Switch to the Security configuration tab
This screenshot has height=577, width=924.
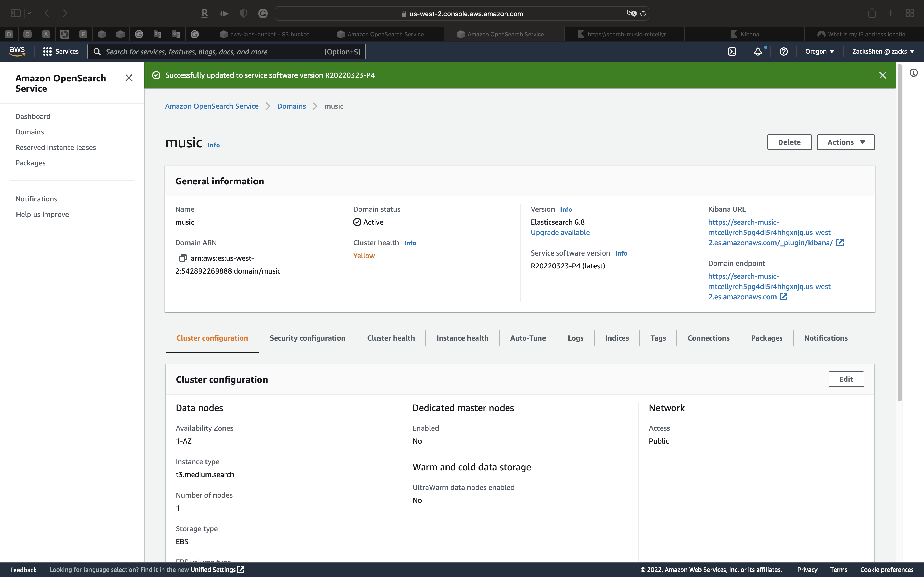coord(307,338)
